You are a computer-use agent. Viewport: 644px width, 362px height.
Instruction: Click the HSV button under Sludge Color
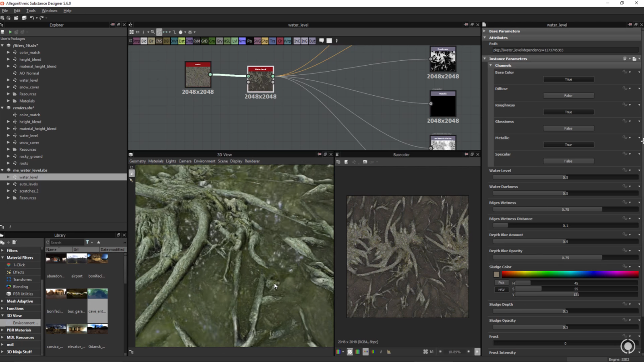[x=501, y=290]
